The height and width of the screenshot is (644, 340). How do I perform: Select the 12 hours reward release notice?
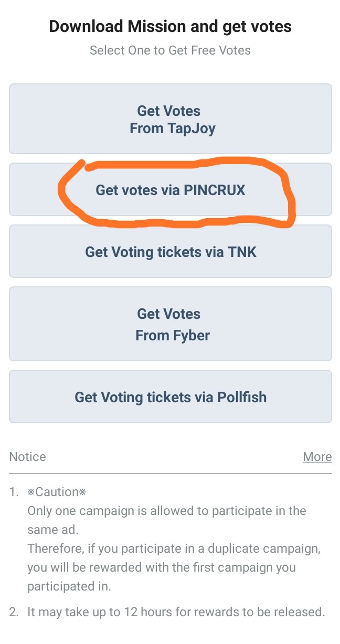176,611
